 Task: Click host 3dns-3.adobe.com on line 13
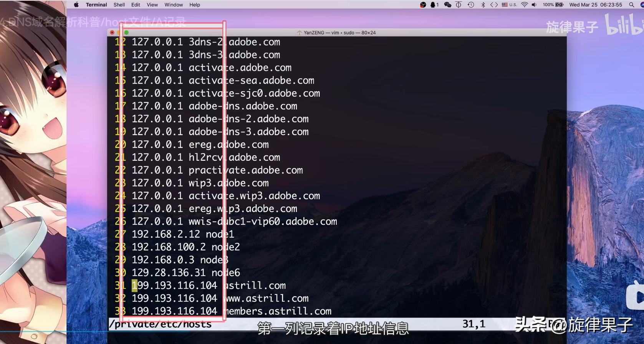234,55
